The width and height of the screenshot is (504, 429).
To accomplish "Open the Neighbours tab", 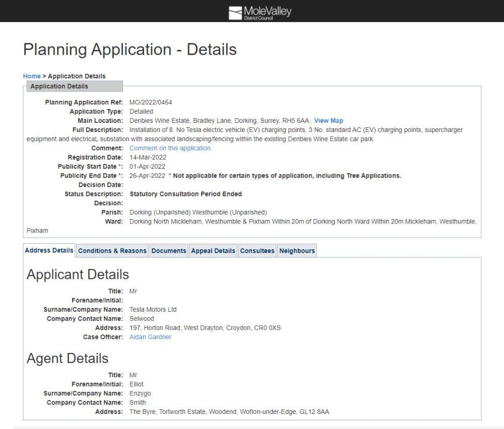I will [x=297, y=251].
